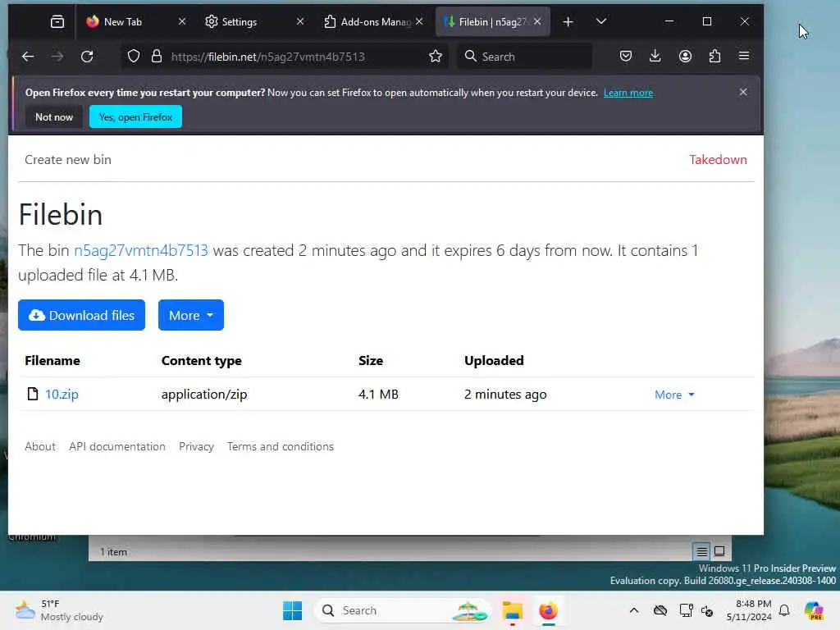Image resolution: width=840 pixels, height=630 pixels.
Task: Dismiss the Firefox startup notification bar
Action: point(743,92)
